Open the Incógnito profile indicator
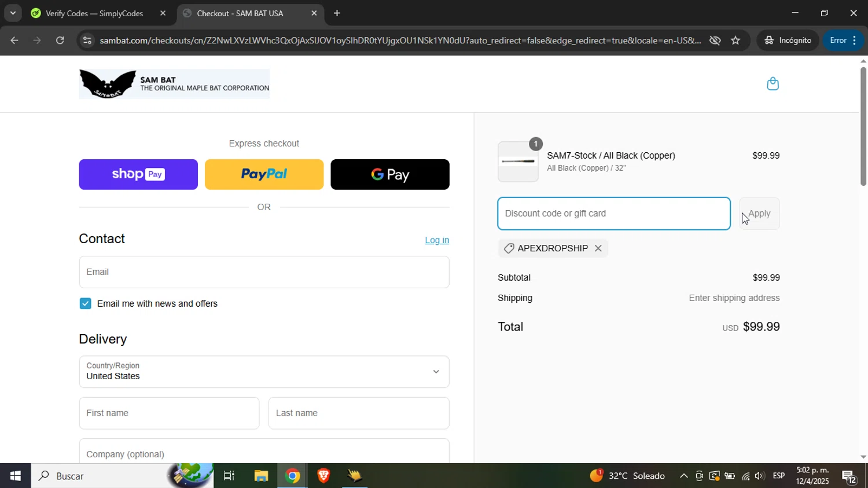Screen dimensions: 868x488 tap(788, 41)
